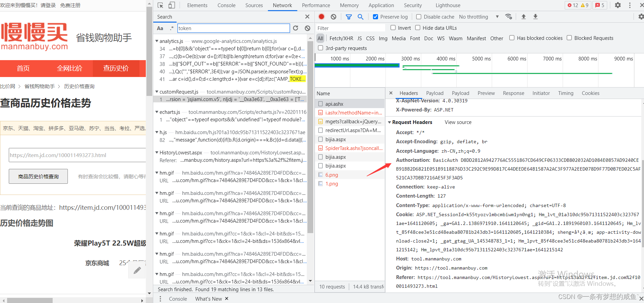This screenshot has height=303, width=644.
Task: Close the What's New drawer tab
Action: point(227,299)
